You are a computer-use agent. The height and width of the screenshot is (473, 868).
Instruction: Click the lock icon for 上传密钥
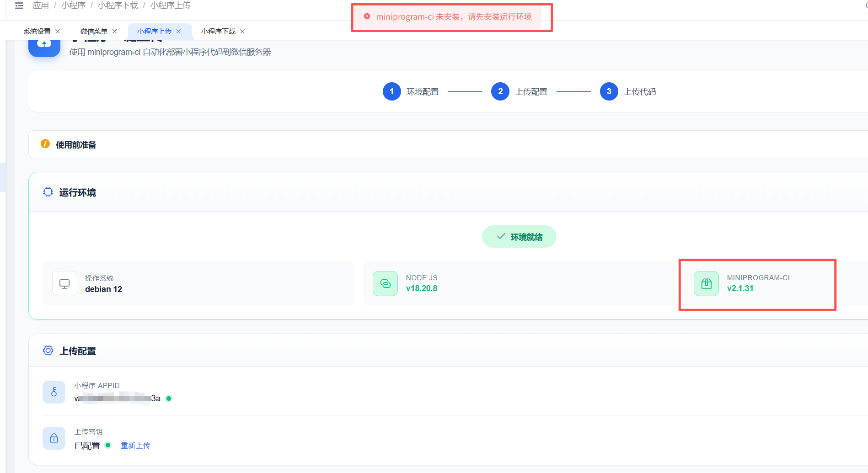click(54, 438)
